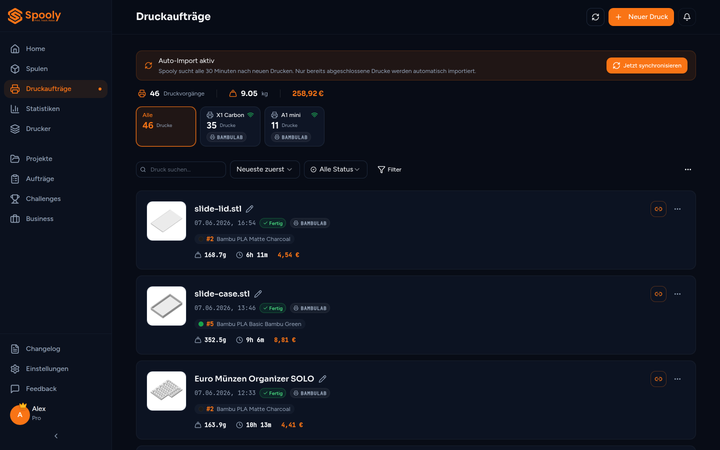Open more options for slide-lid.stl
720x450 pixels.
[677, 209]
